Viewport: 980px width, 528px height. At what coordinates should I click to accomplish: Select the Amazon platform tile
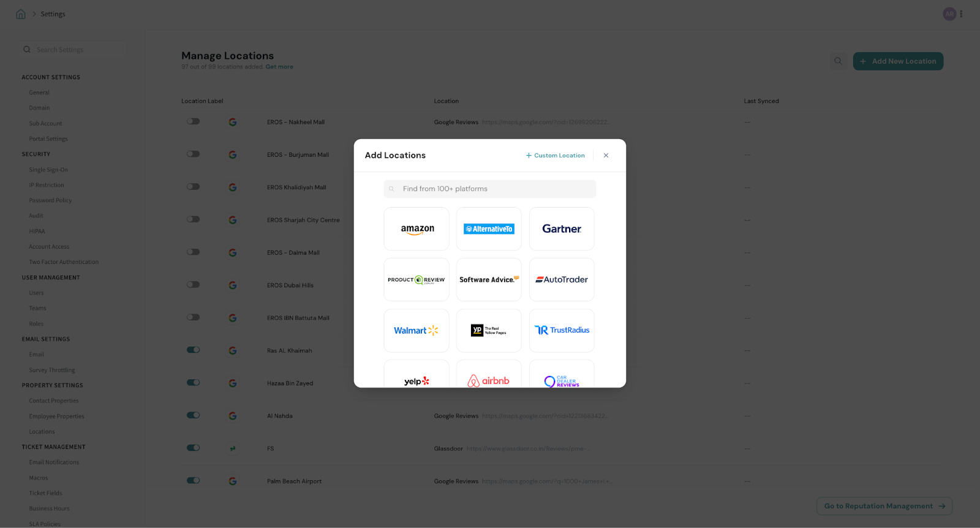(417, 228)
